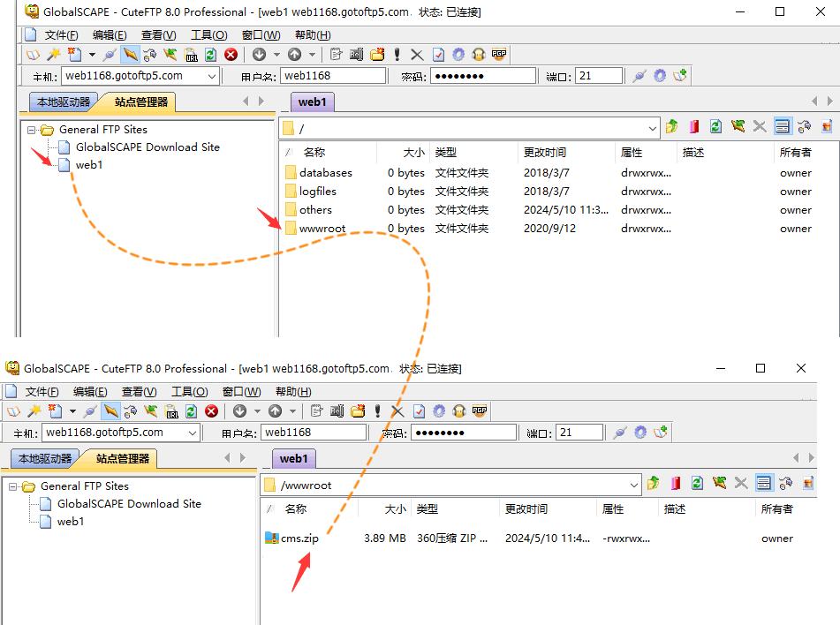Open /wwwroot path dropdown in lower window

click(x=632, y=485)
